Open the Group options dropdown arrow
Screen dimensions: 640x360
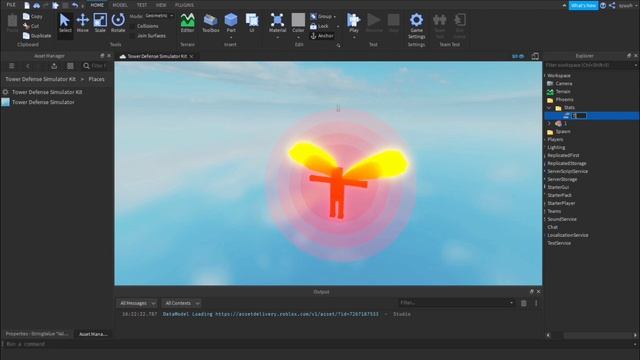335,17
